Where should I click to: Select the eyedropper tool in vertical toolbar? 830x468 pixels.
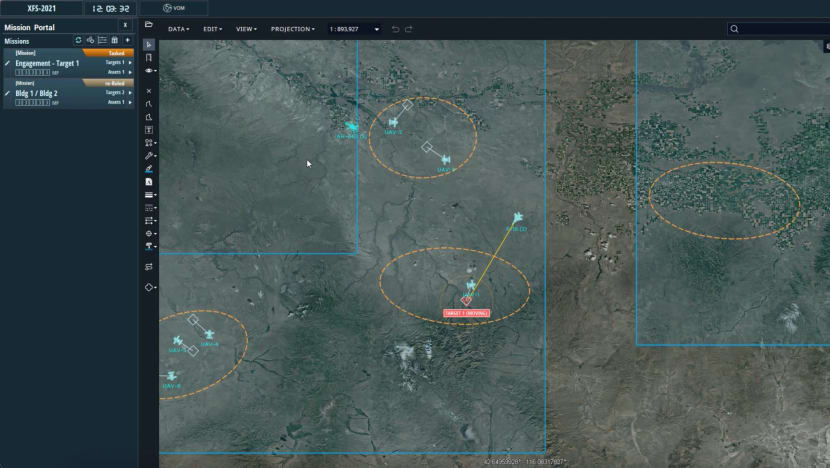149,156
